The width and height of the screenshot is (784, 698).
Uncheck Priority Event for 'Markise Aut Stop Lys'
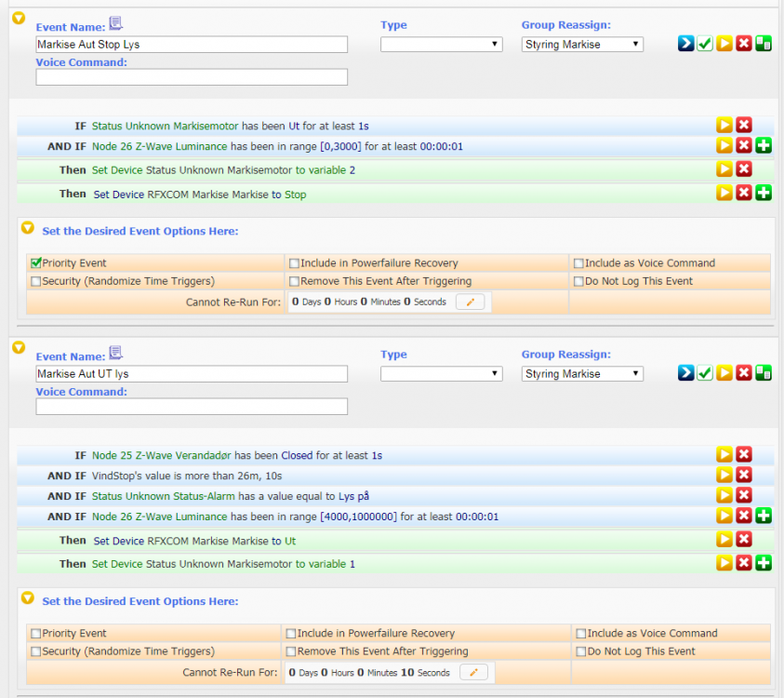[36, 263]
